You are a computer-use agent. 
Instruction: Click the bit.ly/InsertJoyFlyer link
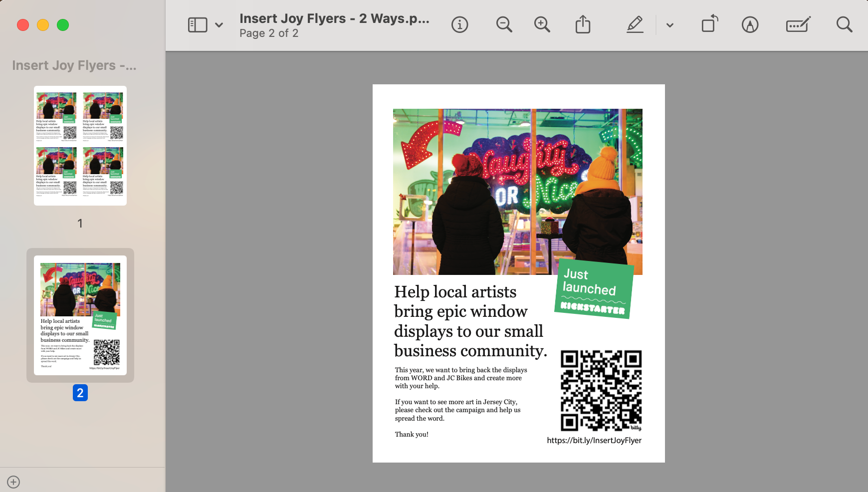pyautogui.click(x=594, y=441)
